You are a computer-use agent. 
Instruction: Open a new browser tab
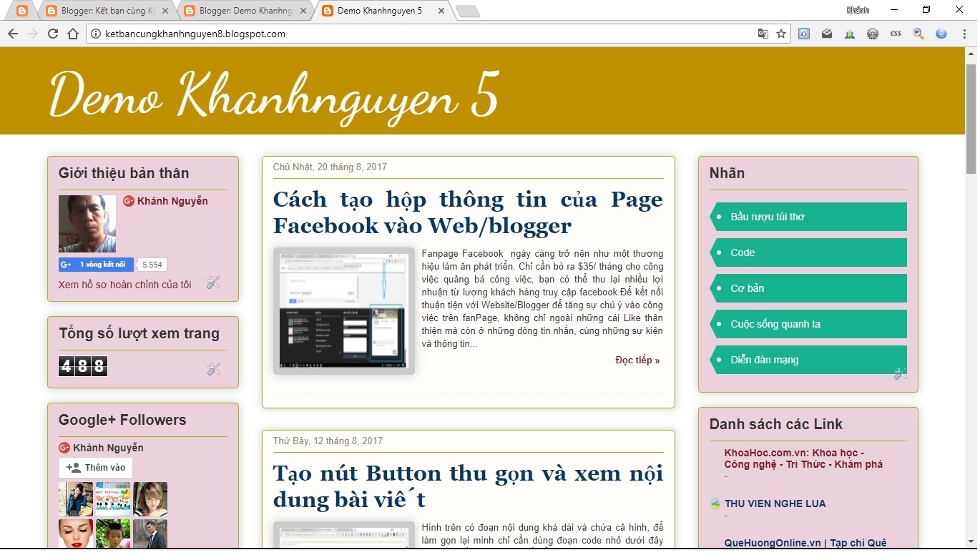click(468, 11)
